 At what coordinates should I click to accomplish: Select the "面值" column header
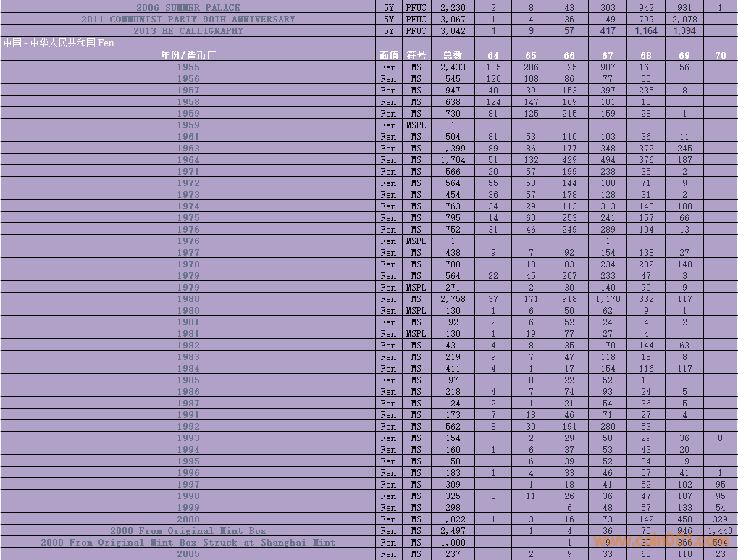click(x=389, y=55)
